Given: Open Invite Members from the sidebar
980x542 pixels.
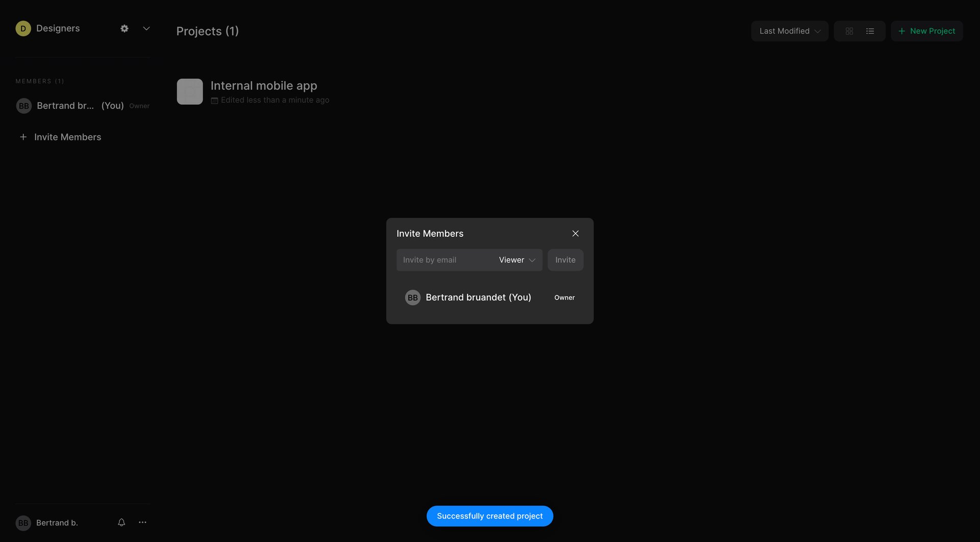Looking at the screenshot, I should [x=67, y=137].
